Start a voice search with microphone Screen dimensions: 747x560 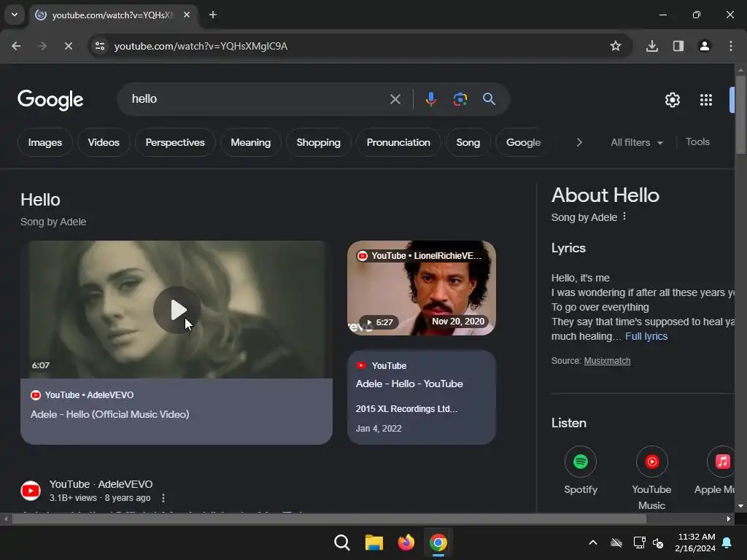(430, 99)
